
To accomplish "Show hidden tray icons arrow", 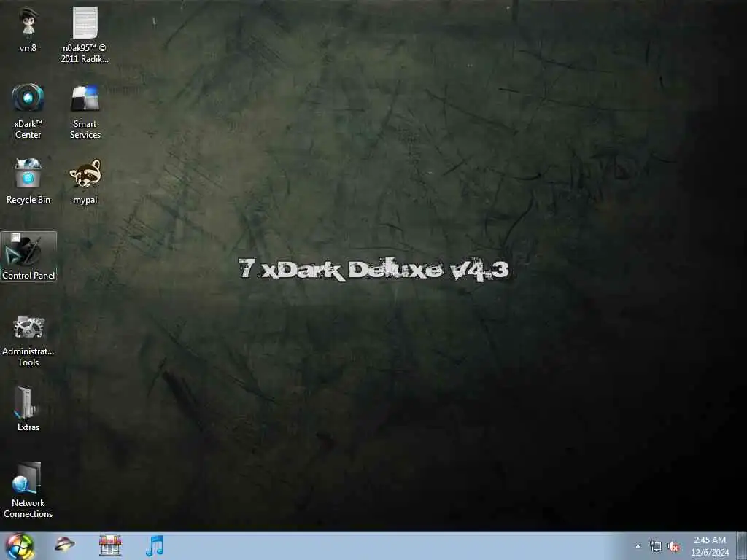I will click(638, 547).
